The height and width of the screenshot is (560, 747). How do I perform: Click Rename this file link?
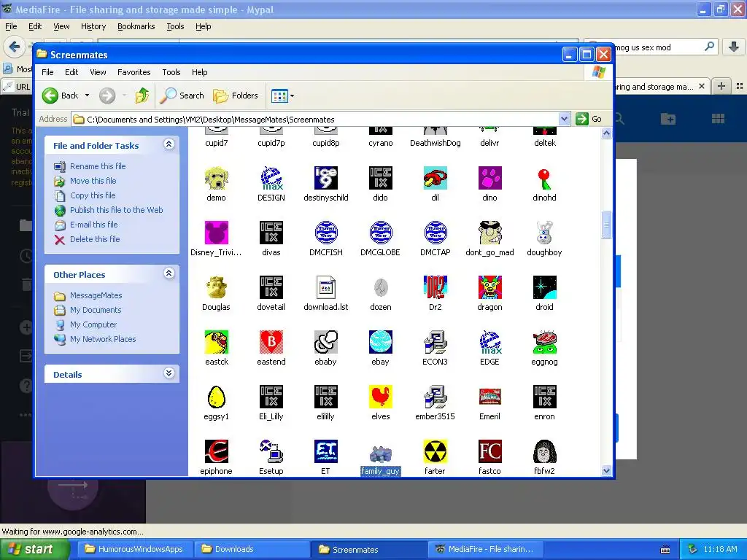[x=98, y=166]
